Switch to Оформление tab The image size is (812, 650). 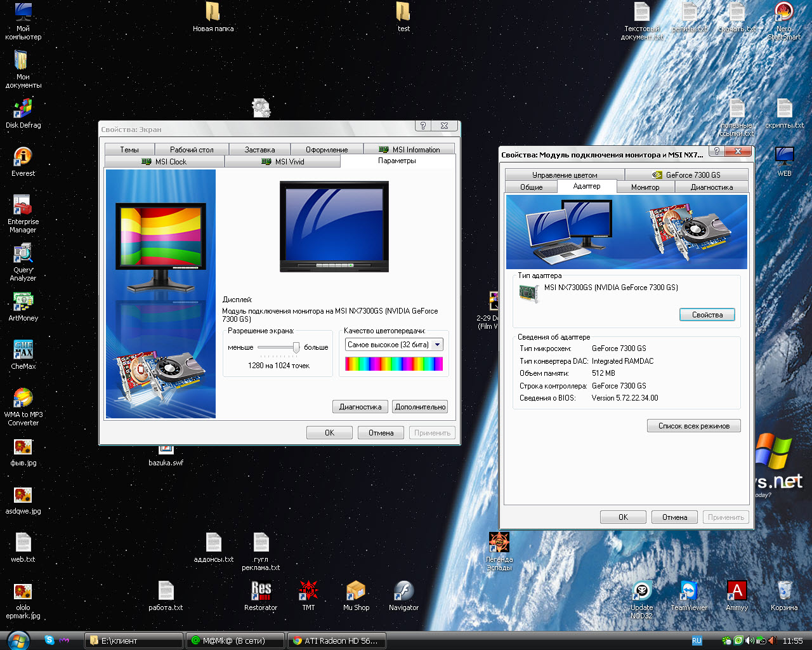pos(327,150)
